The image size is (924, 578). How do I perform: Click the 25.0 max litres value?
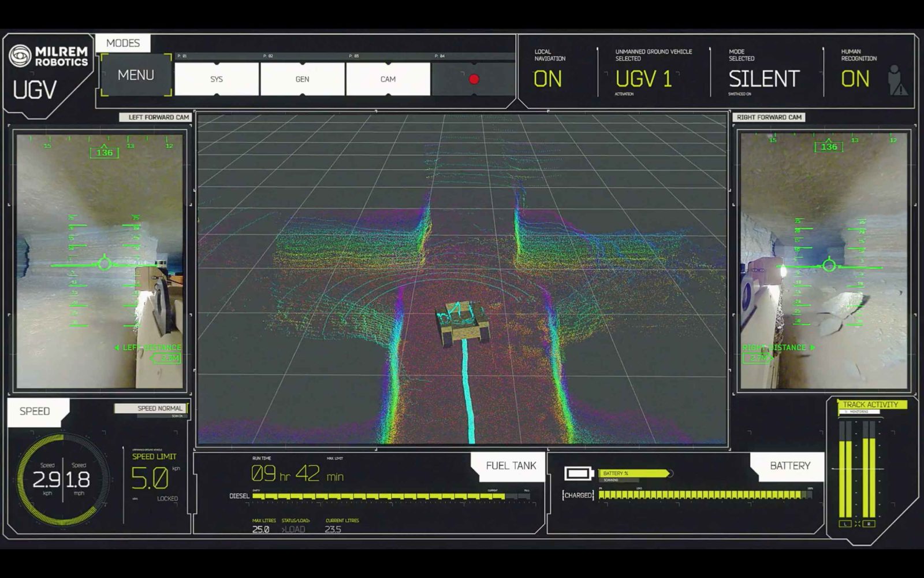click(x=260, y=529)
